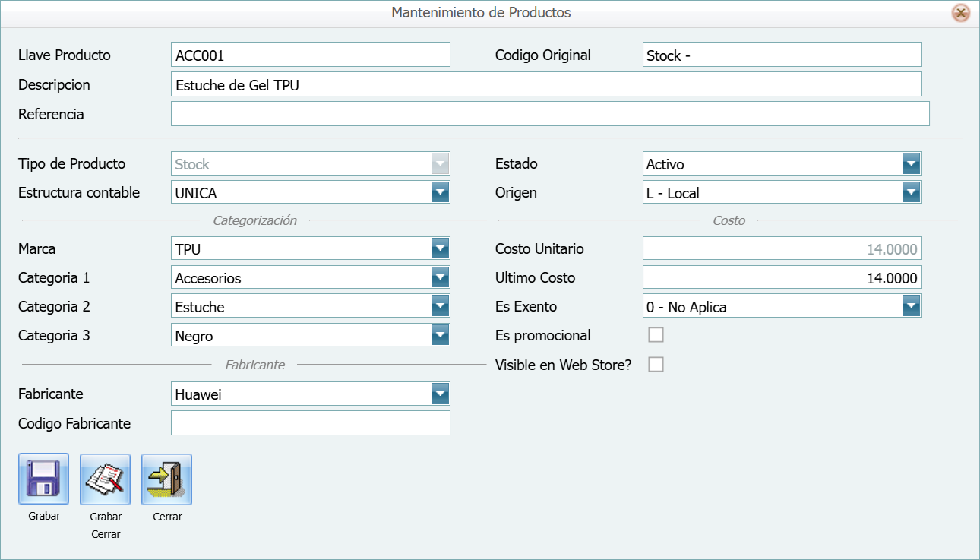Click the Codigo Fabricante input field

pos(310,423)
